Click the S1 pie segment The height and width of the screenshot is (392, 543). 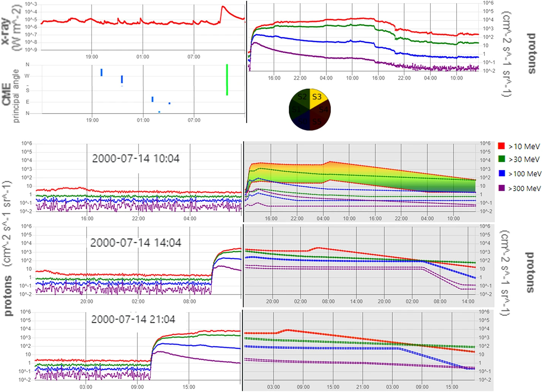click(x=296, y=110)
